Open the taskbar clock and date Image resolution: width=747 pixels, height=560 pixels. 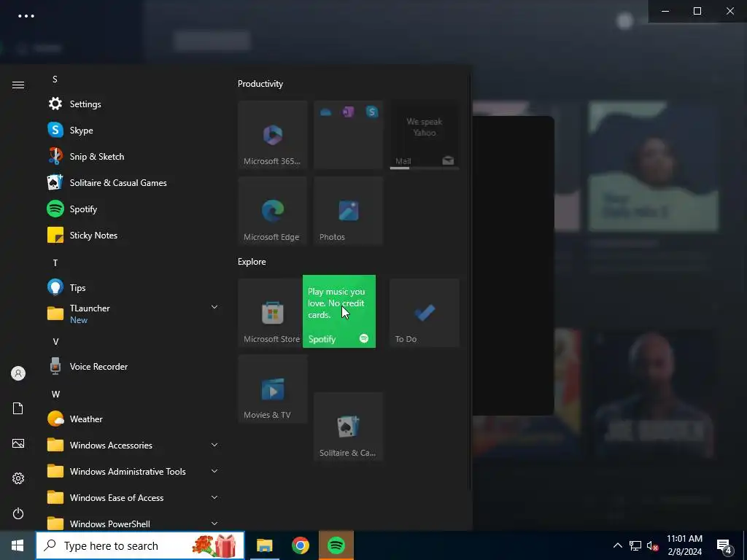684,545
